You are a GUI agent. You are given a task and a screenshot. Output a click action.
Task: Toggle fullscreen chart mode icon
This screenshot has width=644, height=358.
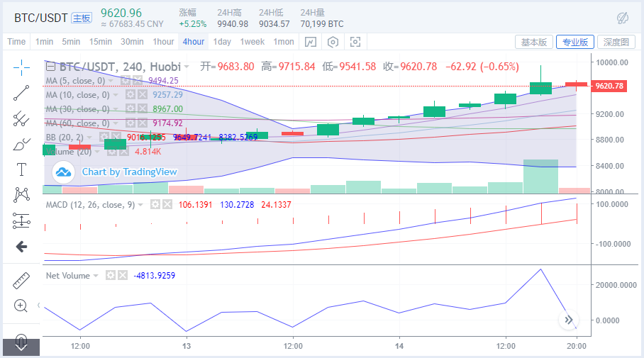tap(355, 42)
